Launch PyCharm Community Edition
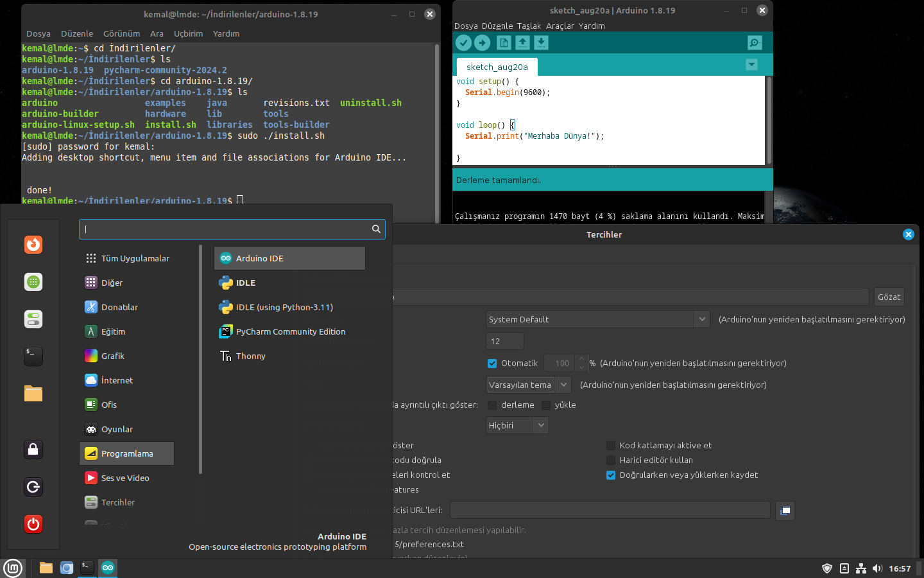This screenshot has width=924, height=578. (289, 331)
